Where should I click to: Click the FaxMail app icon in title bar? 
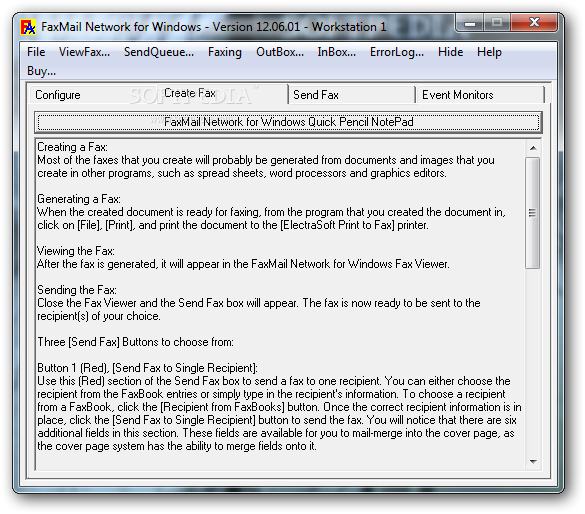coord(28,27)
